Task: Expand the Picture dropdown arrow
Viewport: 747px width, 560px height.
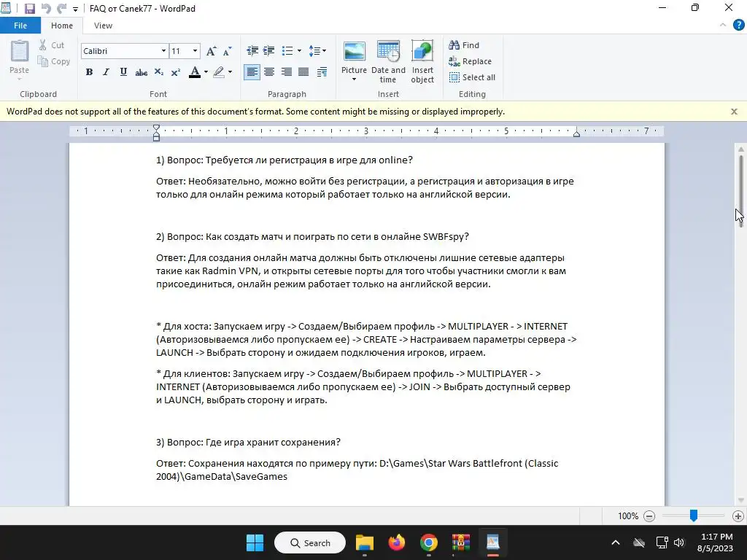Action: (354, 79)
